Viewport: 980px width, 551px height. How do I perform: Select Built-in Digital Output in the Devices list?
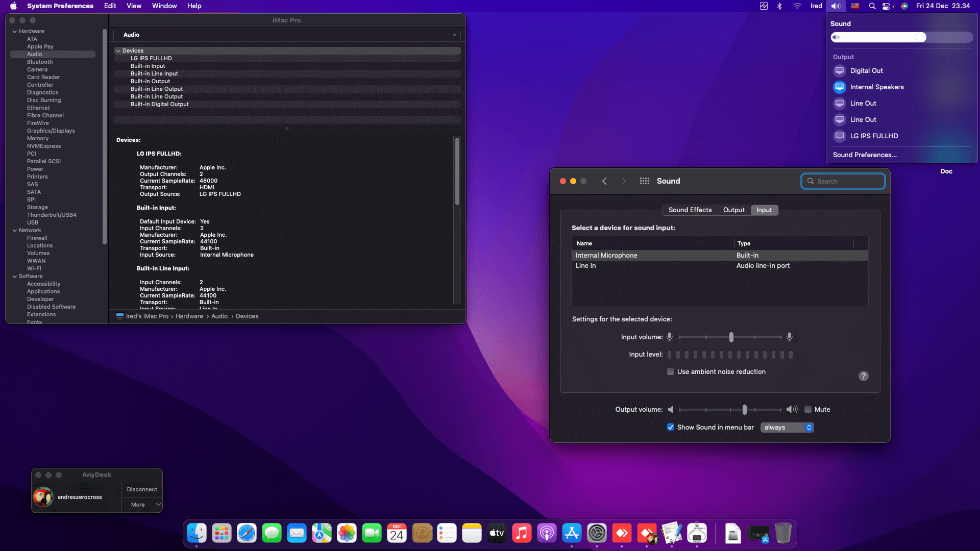click(287, 105)
